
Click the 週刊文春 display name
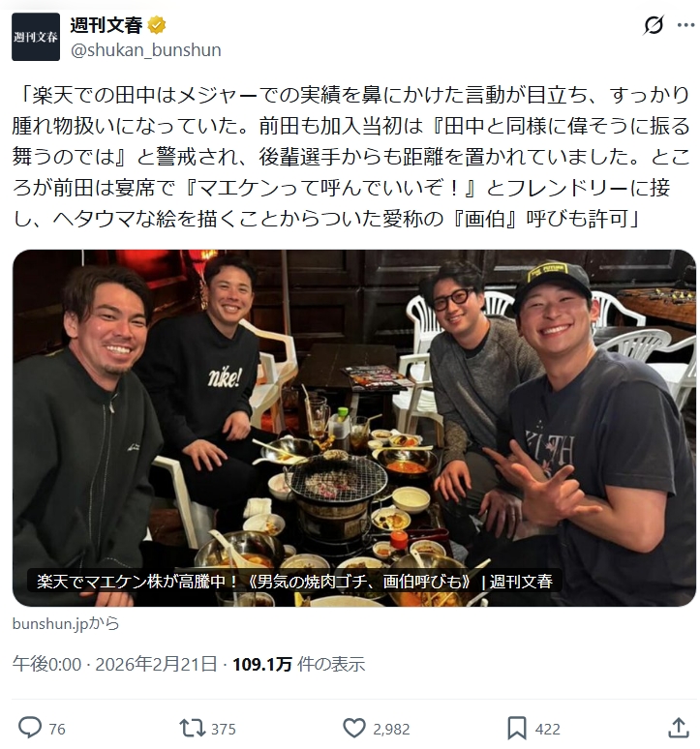[107, 25]
